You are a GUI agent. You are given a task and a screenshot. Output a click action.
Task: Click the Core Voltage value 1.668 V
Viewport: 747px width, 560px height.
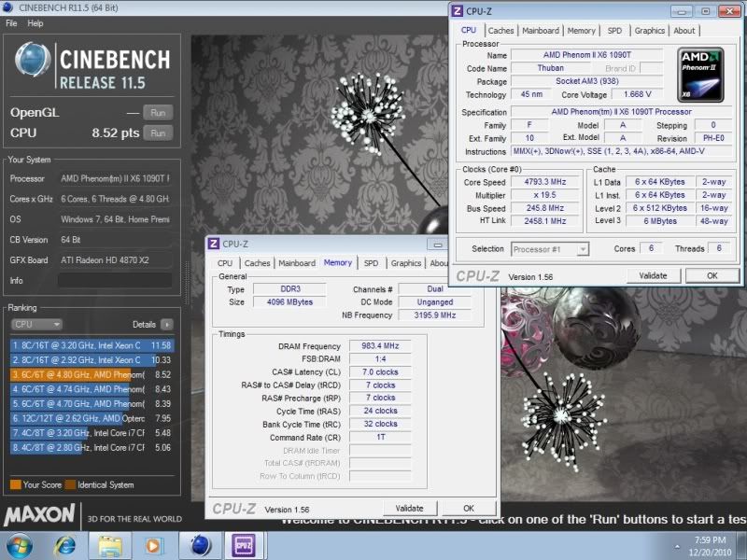(637, 94)
